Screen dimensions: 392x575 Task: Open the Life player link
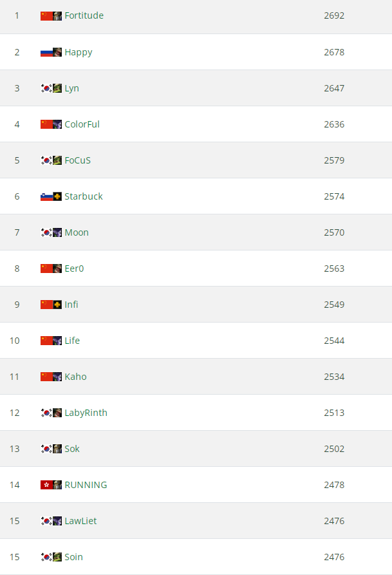tap(72, 341)
